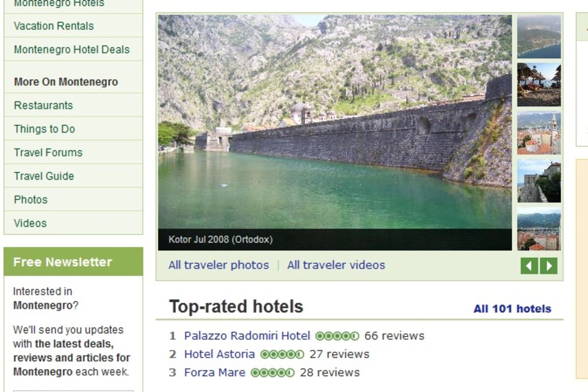Open Montenegro Hotel Deals menu item
588x392 pixels.
[x=72, y=49]
